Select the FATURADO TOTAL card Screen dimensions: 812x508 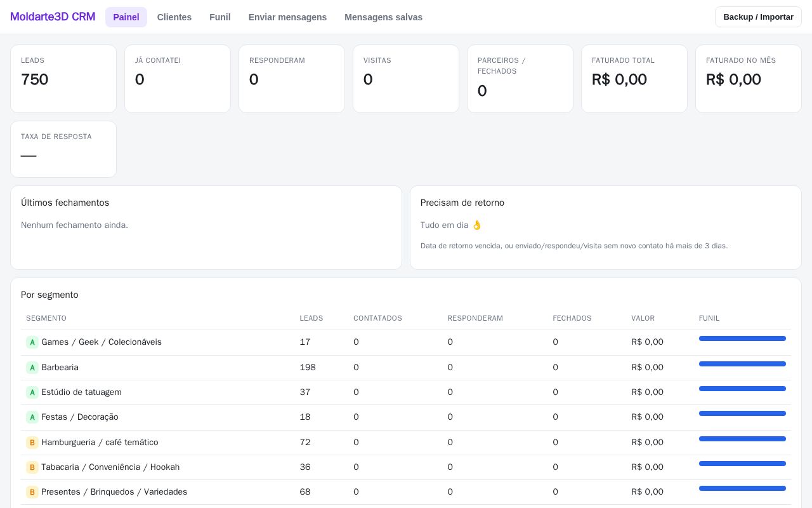(634, 79)
